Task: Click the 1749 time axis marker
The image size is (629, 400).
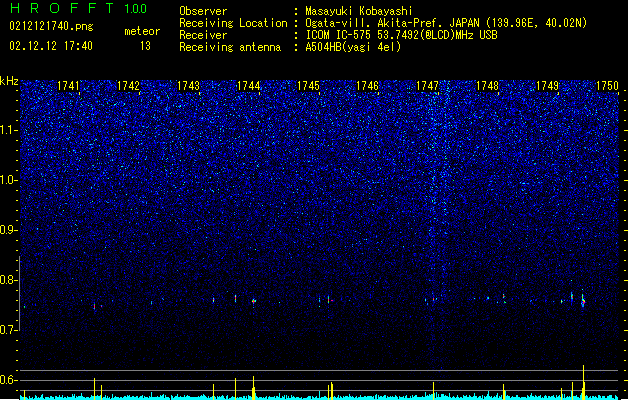Action: [x=548, y=85]
